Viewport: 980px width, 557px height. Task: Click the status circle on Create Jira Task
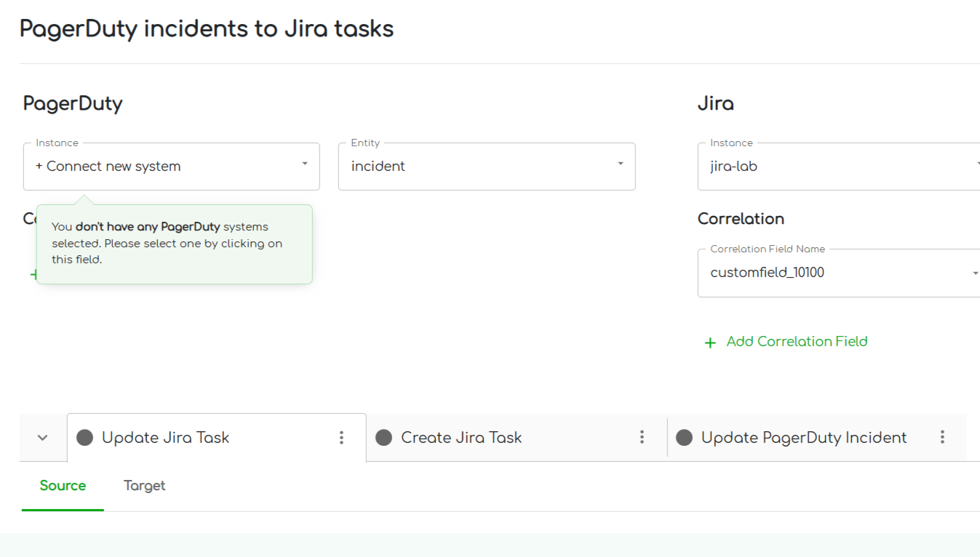pos(384,438)
